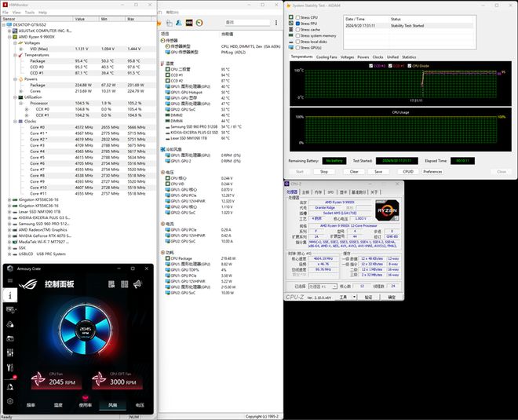Collapse the Temperatures node in HWMonitor
518x420 pixels.
coord(15,55)
